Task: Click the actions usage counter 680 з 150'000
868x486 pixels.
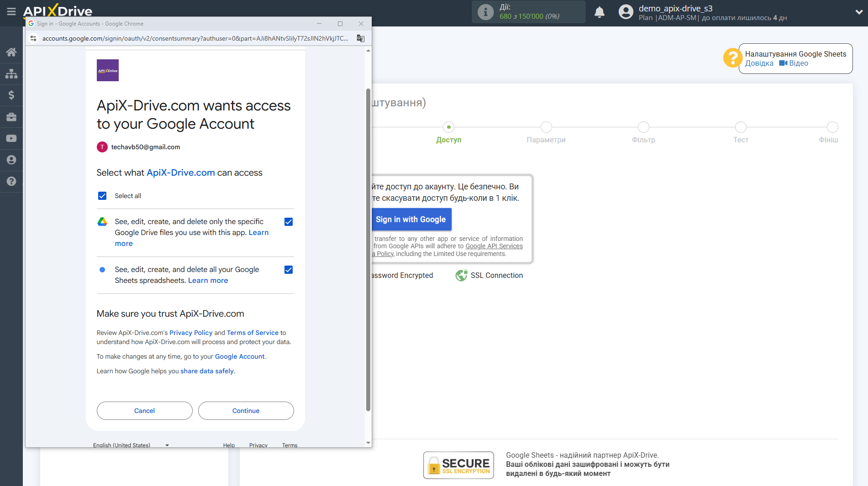Action: coord(530,16)
